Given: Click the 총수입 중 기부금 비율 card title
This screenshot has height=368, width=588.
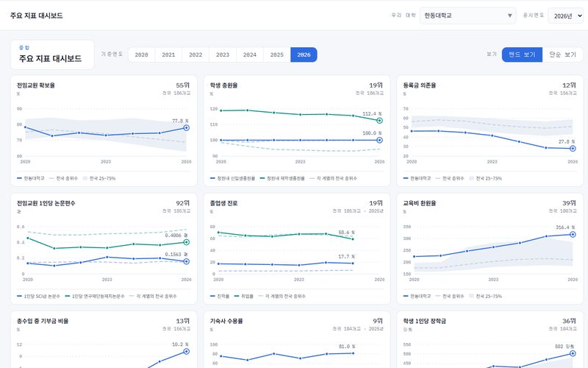Looking at the screenshot, I should (43, 321).
